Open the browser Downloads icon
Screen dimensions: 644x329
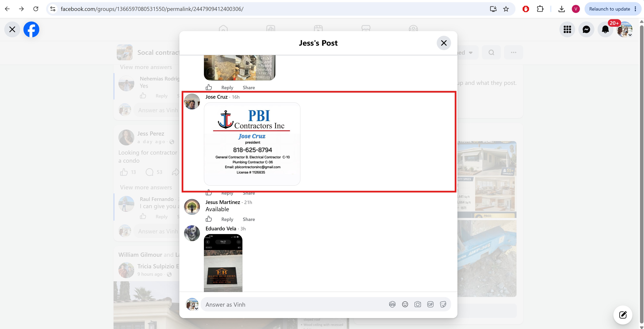coord(562,9)
